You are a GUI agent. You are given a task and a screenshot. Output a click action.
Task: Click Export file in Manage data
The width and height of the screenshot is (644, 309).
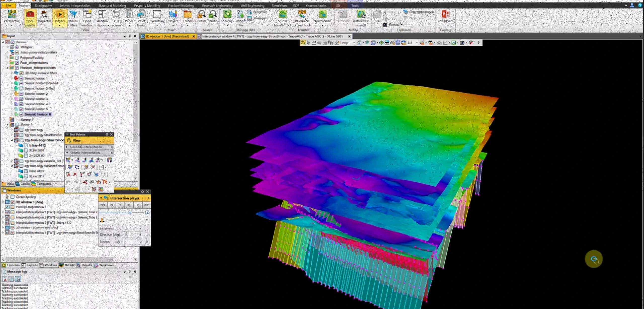[x=257, y=12]
